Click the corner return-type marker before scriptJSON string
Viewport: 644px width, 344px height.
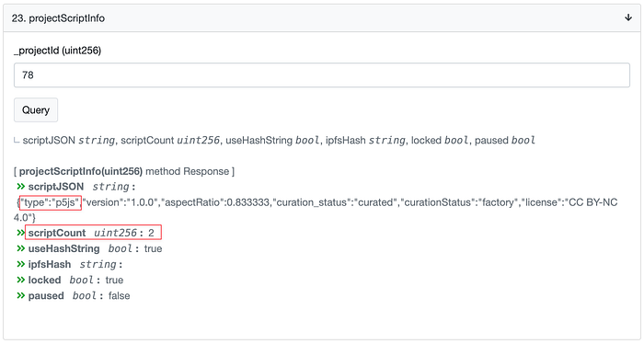(17, 141)
